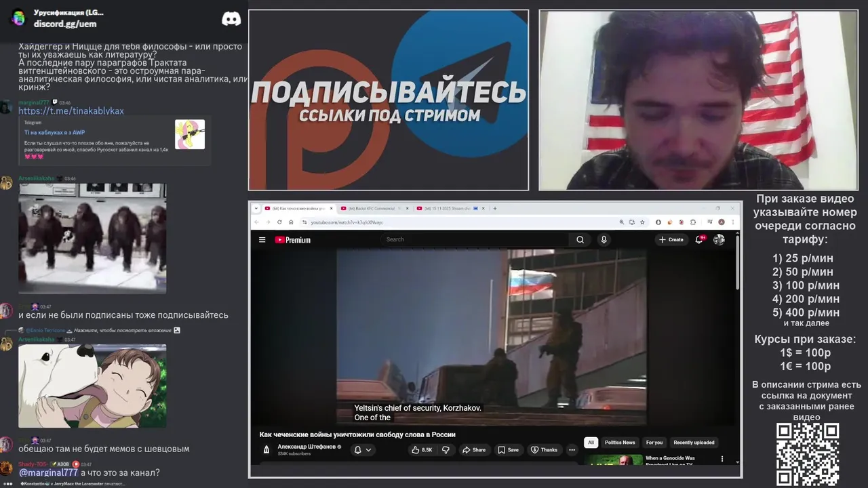Click the Save button

pyautogui.click(x=509, y=449)
